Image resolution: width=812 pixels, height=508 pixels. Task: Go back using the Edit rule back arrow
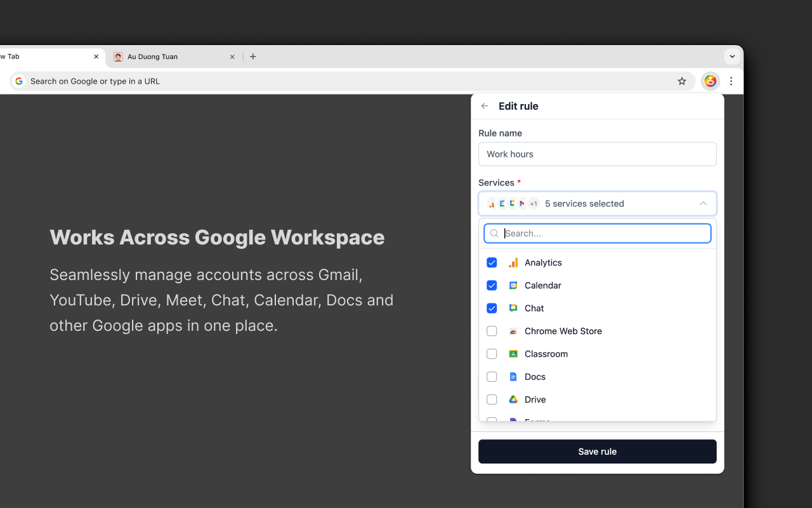pos(484,105)
